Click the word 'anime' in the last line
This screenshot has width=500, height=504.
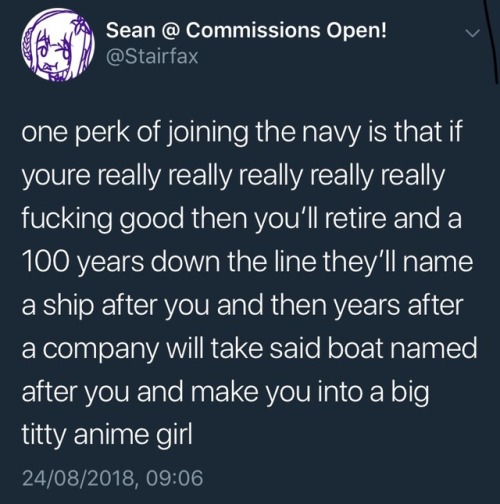click(110, 434)
